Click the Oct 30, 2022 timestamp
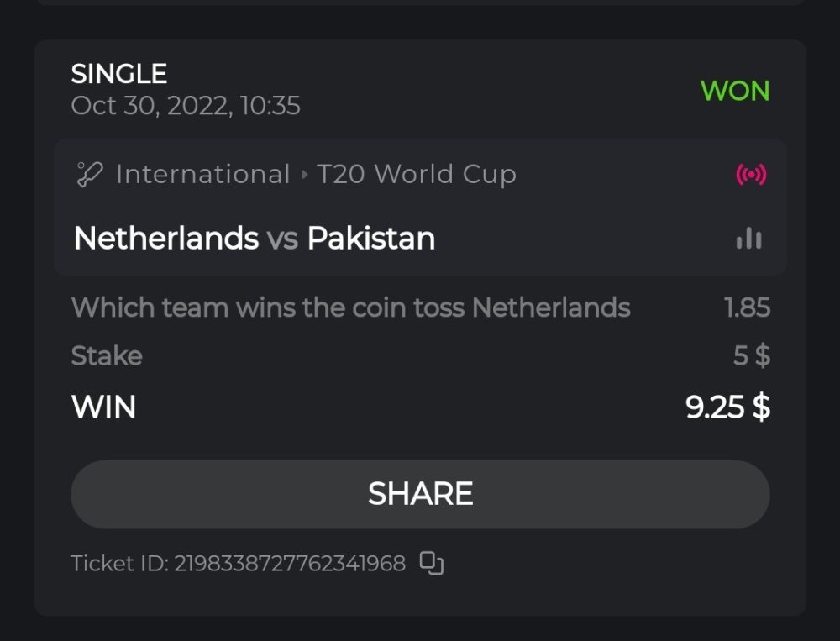Screen dimensions: 840x641 186,106
